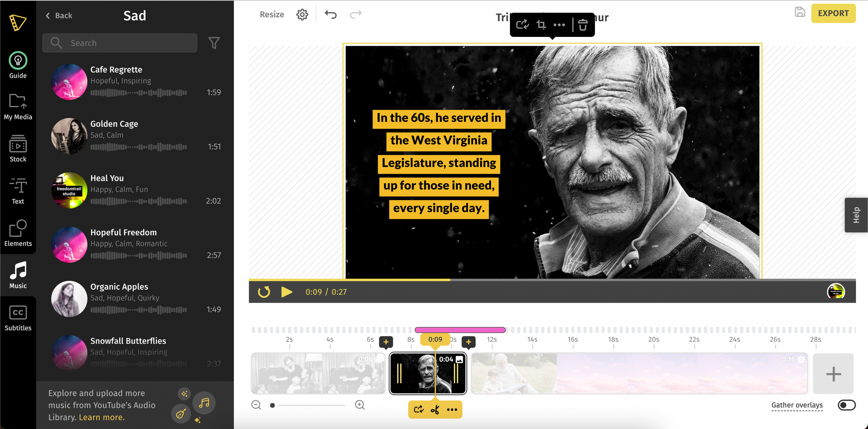The image size is (868, 429).
Task: Select the third 0:16 timeline clip
Action: click(639, 373)
